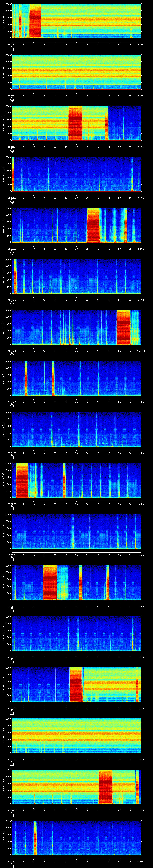Click the '21:55:00' start time label
The image size is (153, 868).
(12, 147)
